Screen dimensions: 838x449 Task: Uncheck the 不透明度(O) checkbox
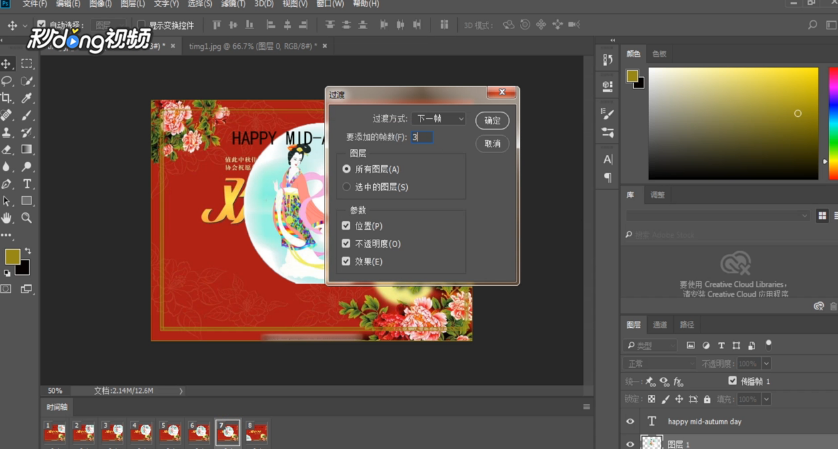346,243
